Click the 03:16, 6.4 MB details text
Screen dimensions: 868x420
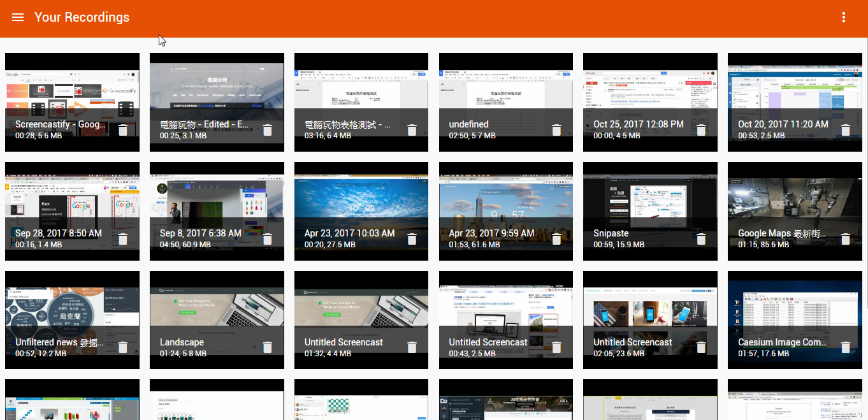tap(328, 136)
